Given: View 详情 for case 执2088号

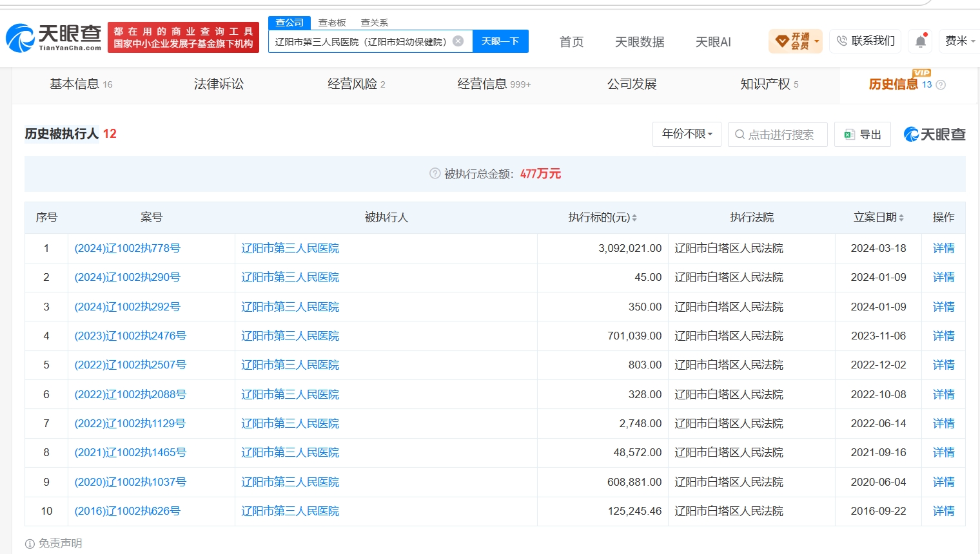Looking at the screenshot, I should tap(943, 394).
